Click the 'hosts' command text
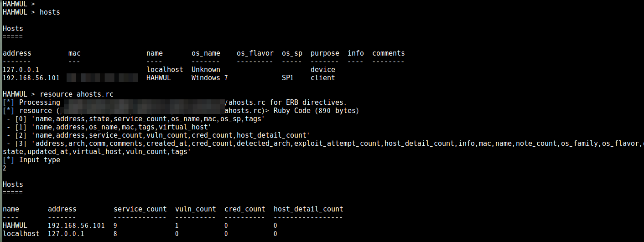 50,12
